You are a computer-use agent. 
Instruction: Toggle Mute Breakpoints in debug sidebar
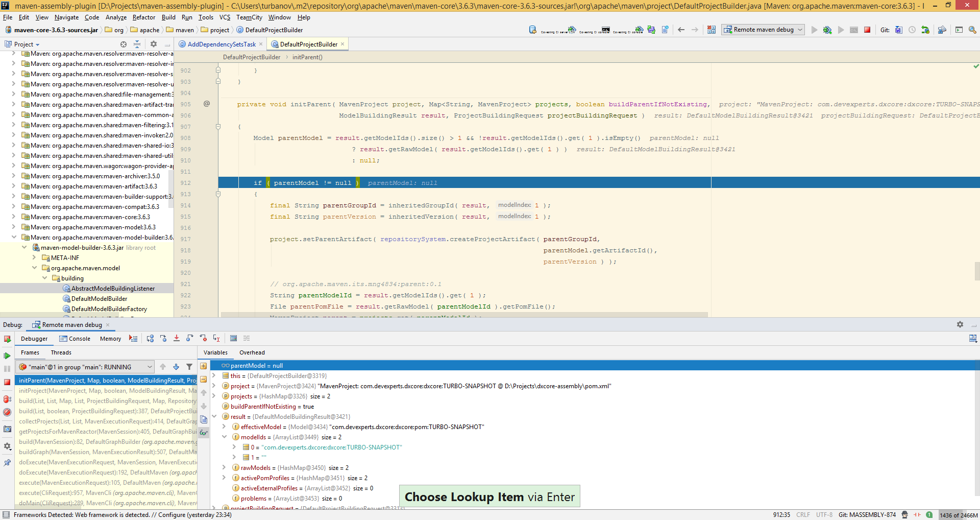coord(7,412)
